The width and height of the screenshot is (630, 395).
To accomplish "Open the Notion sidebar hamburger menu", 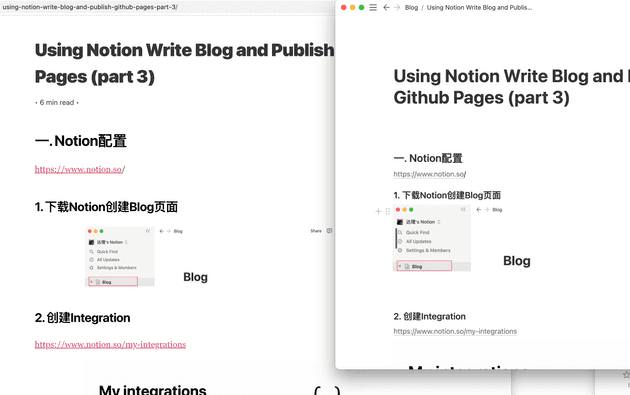I will [373, 7].
